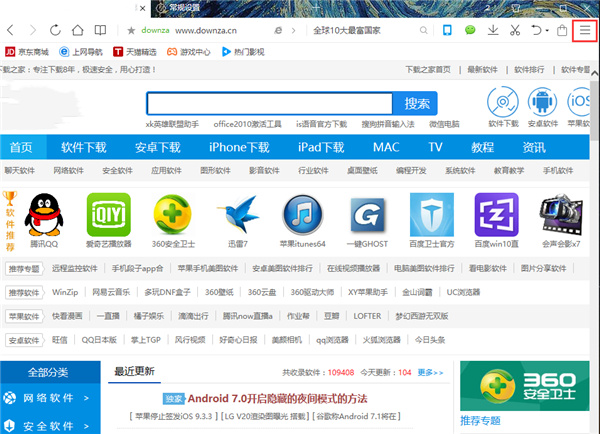
Task: Click the 聊天软件 category link
Action: coord(20,170)
